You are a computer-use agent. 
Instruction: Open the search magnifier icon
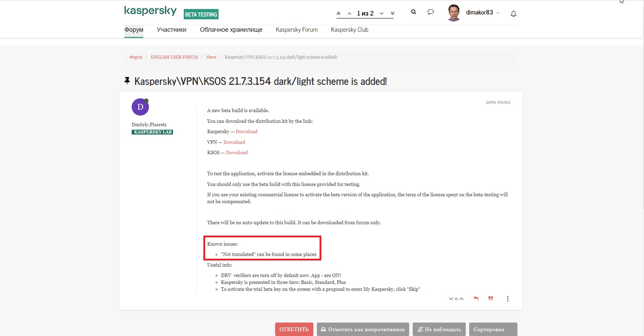(x=414, y=12)
